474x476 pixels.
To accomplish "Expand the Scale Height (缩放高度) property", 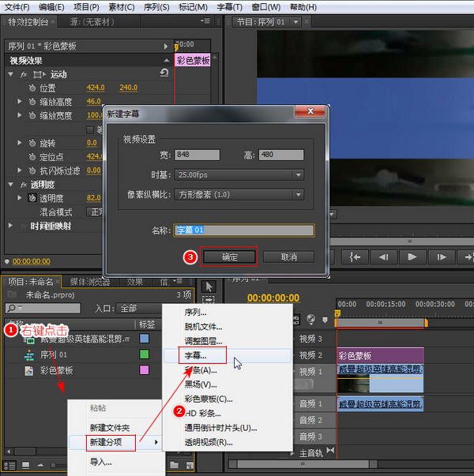I will 20,101.
